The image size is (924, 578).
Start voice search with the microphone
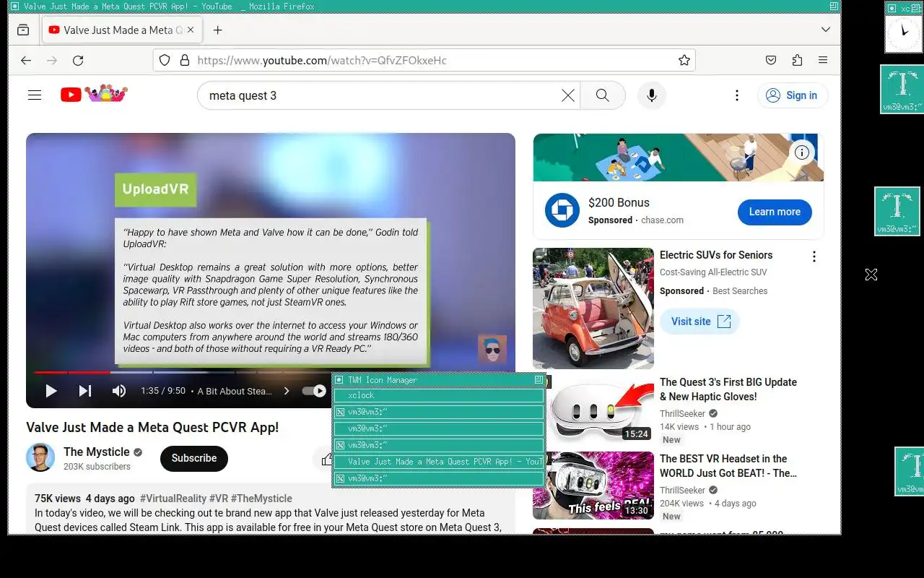652,95
